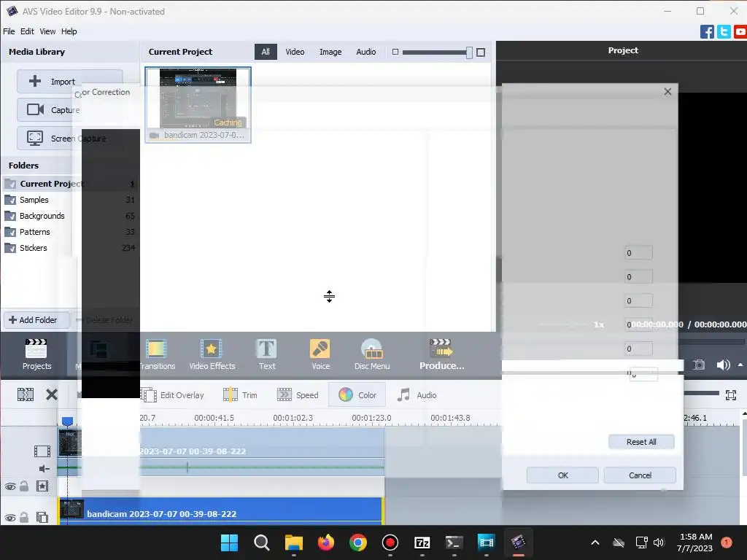Adjust the thumbnail size slider handle

(469, 52)
